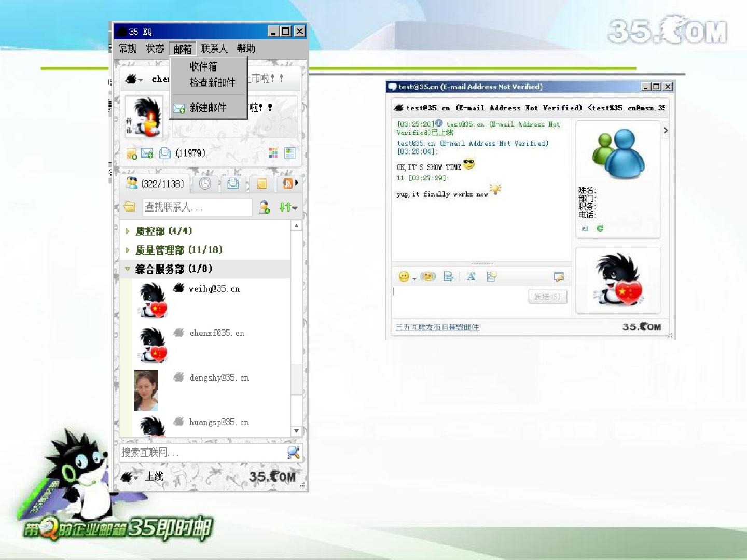Switch to the RSS feed tab
The image size is (747, 560).
point(287,184)
